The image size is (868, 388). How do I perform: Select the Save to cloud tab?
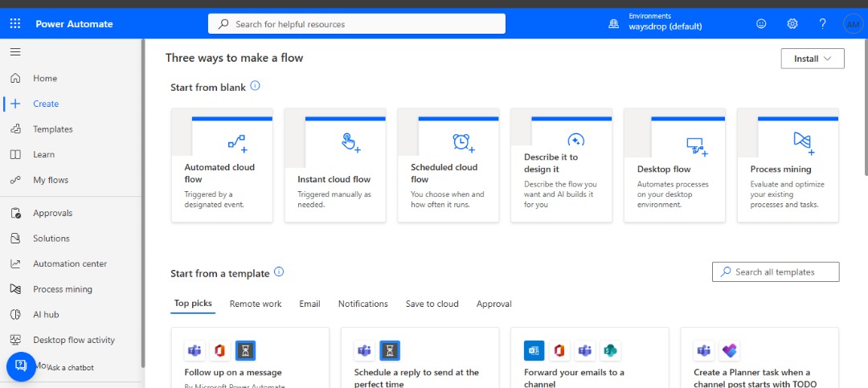(x=432, y=304)
